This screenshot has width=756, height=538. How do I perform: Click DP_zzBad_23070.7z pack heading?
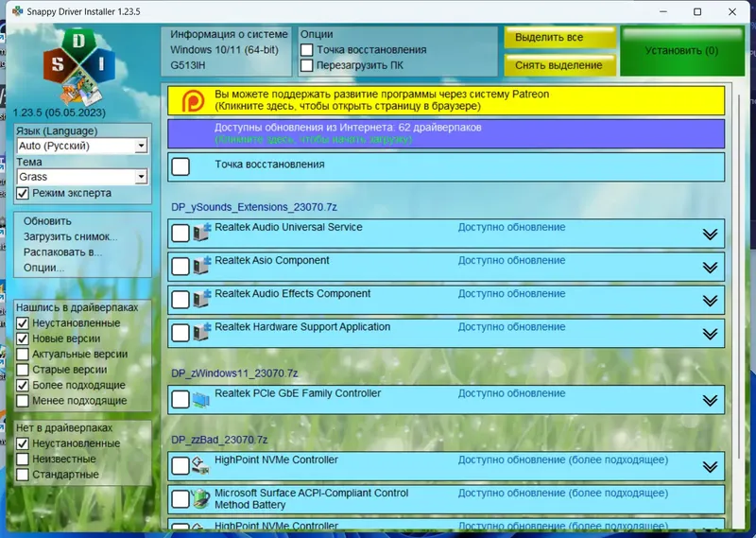(219, 440)
